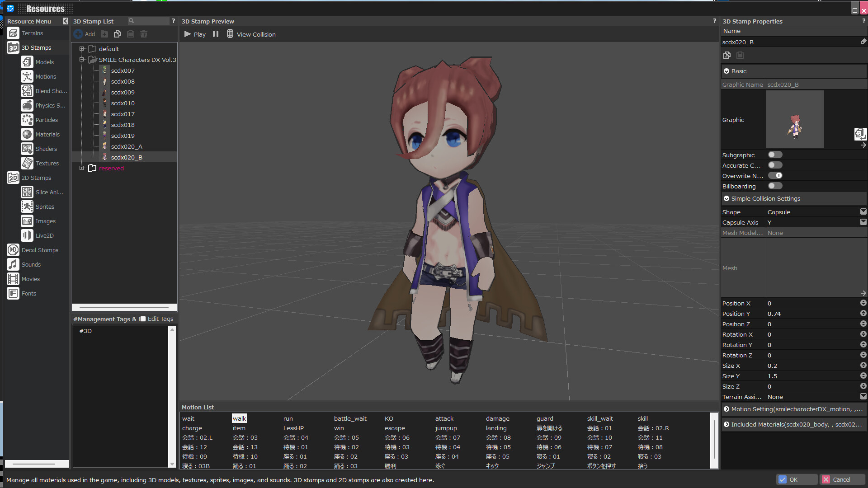Collapse Simple Collision Settings section
The image size is (868, 488).
tap(726, 199)
